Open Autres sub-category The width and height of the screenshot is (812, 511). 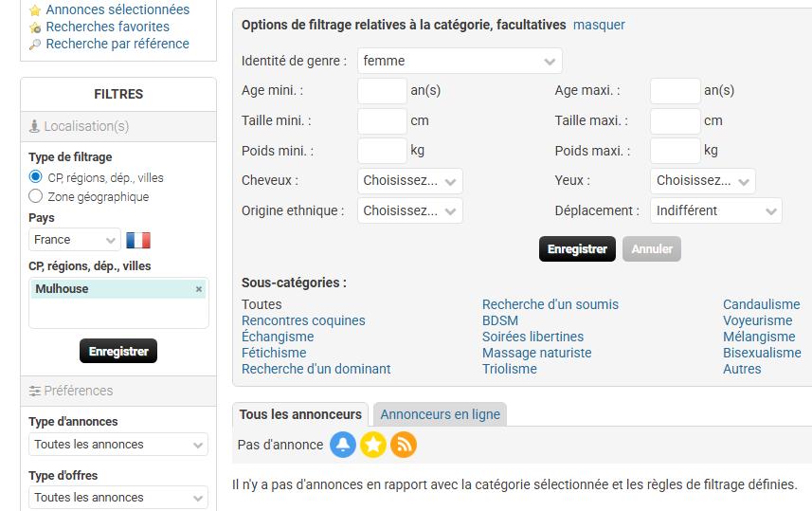coord(742,369)
